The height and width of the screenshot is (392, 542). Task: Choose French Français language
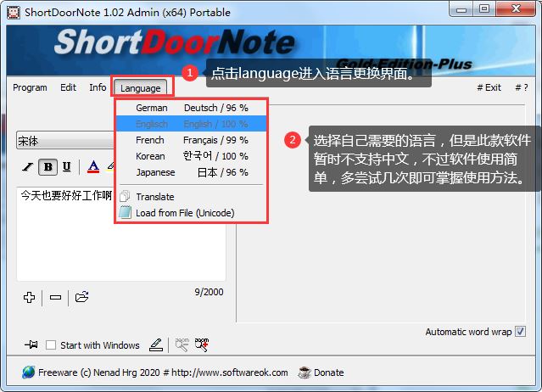coord(191,140)
